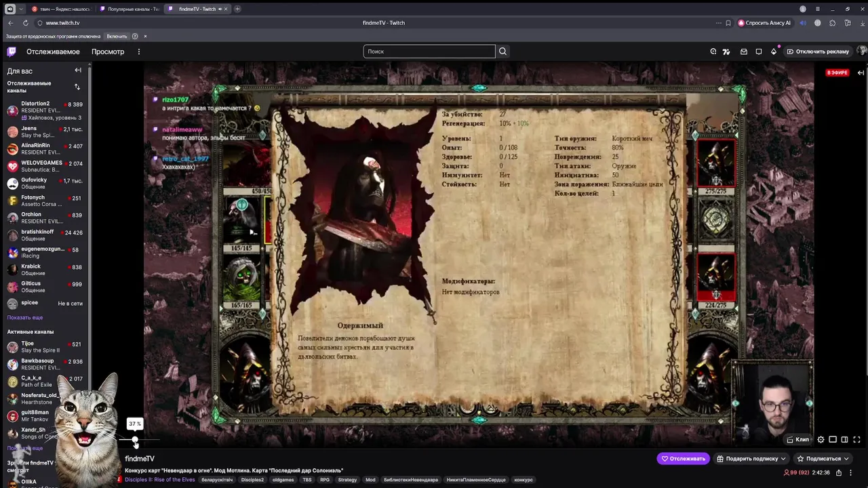Open Gufovicky channel in sidebar

pyautogui.click(x=45, y=183)
